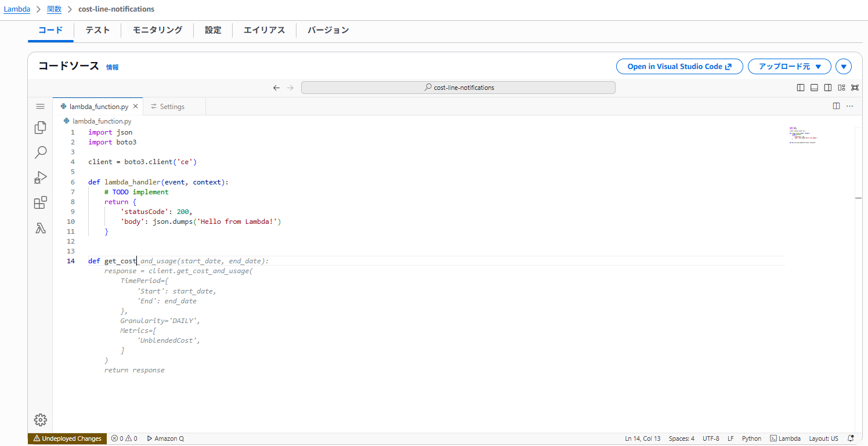This screenshot has width=868, height=446.
Task: Click the 情報 info link
Action: point(112,67)
